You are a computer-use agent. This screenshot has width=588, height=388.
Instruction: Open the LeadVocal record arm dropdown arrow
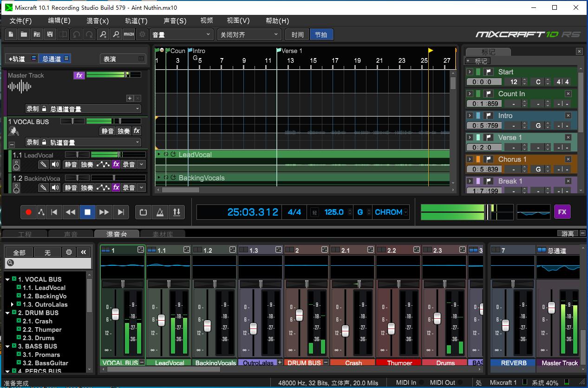(x=142, y=164)
